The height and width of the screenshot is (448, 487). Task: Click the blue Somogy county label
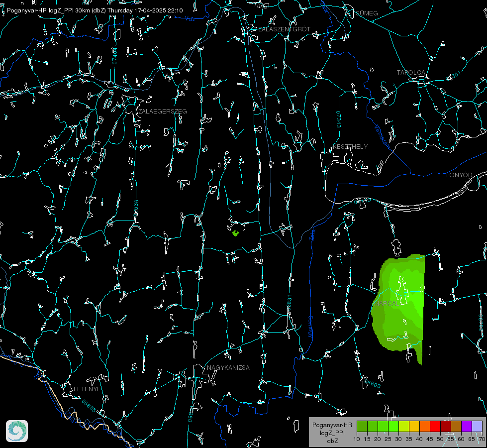tap(310, 327)
